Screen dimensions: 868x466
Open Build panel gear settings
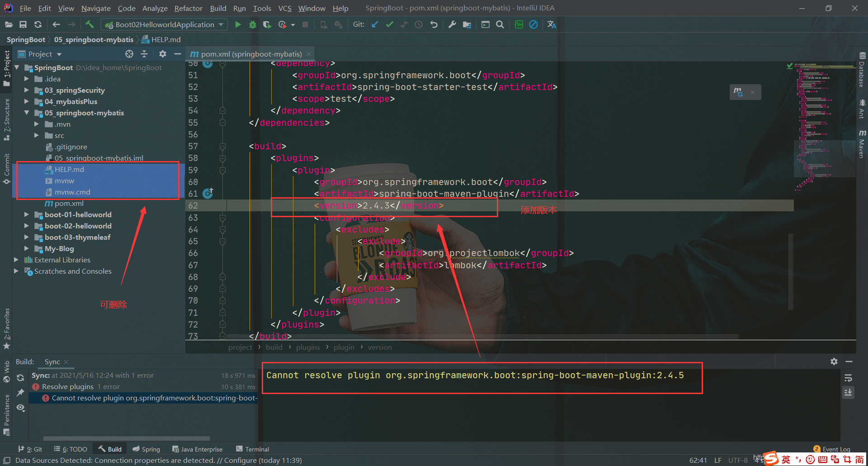tap(834, 361)
